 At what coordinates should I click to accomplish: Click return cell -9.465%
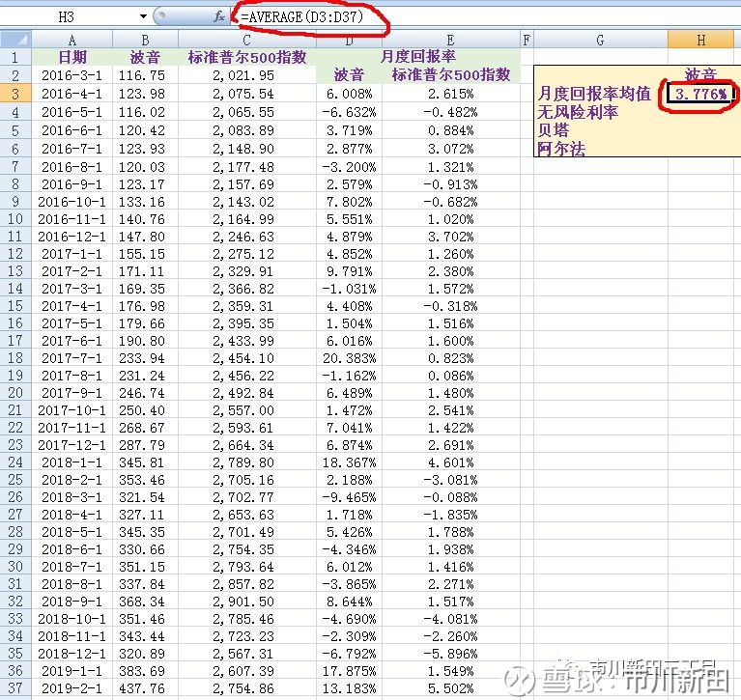pyautogui.click(x=349, y=497)
